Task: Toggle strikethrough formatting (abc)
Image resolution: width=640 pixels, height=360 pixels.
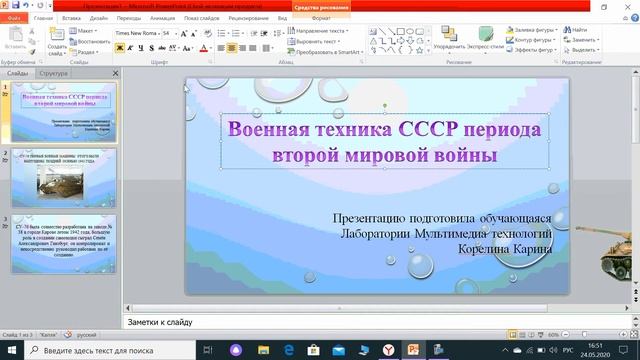Action: tap(162, 48)
